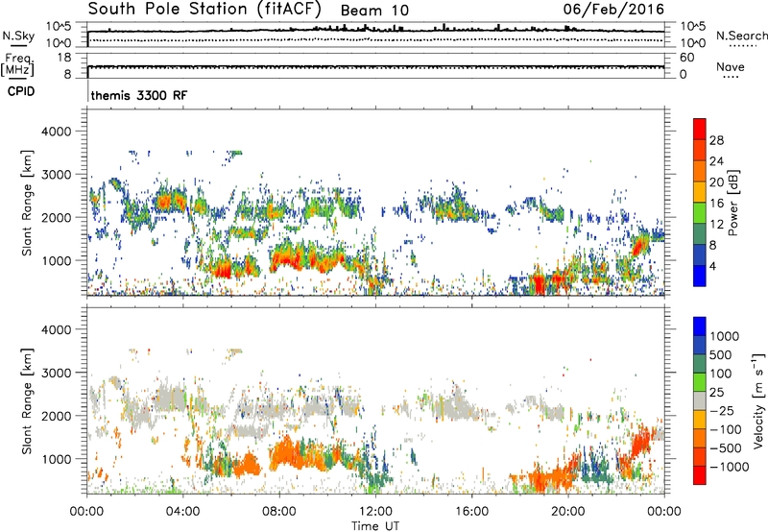Select the light green 12–16 dB swatch
This screenshot has height=532, width=768.
tap(700, 213)
